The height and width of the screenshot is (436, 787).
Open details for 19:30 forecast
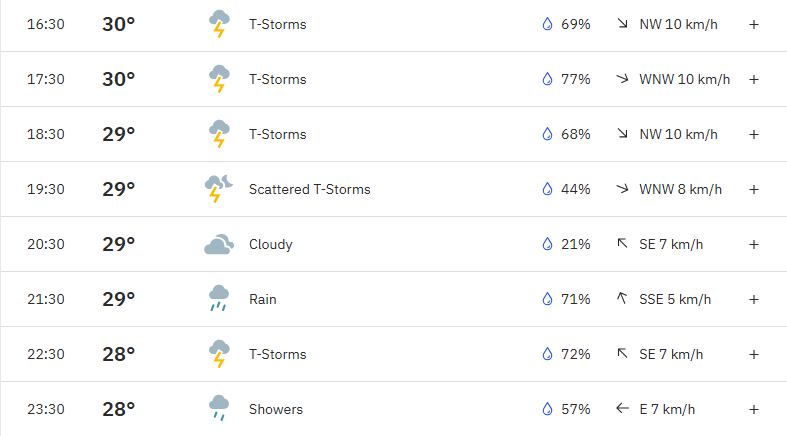[x=753, y=189]
